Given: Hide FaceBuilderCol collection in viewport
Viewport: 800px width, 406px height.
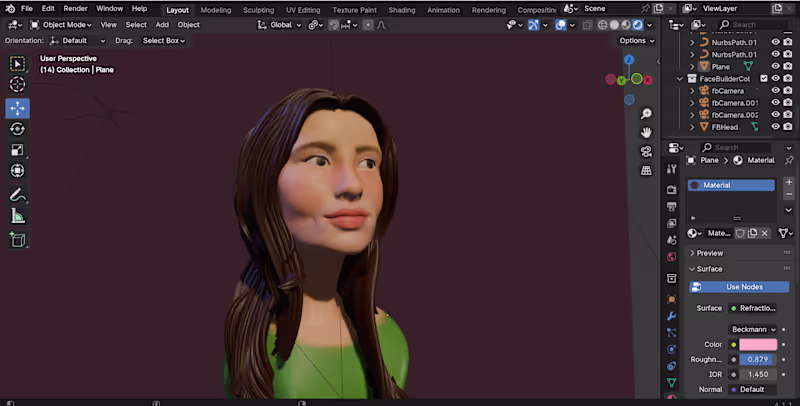Looking at the screenshot, I should click(776, 79).
